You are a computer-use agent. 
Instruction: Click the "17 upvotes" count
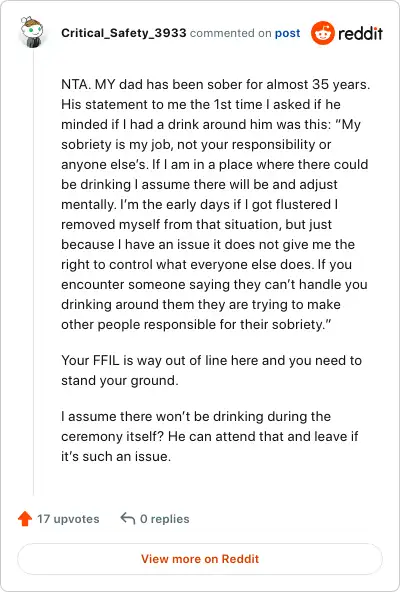(x=68, y=519)
